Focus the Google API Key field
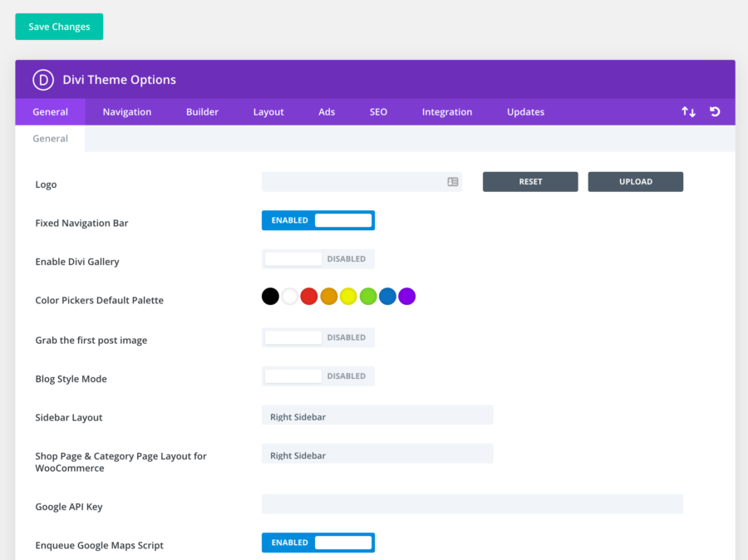 [x=472, y=504]
